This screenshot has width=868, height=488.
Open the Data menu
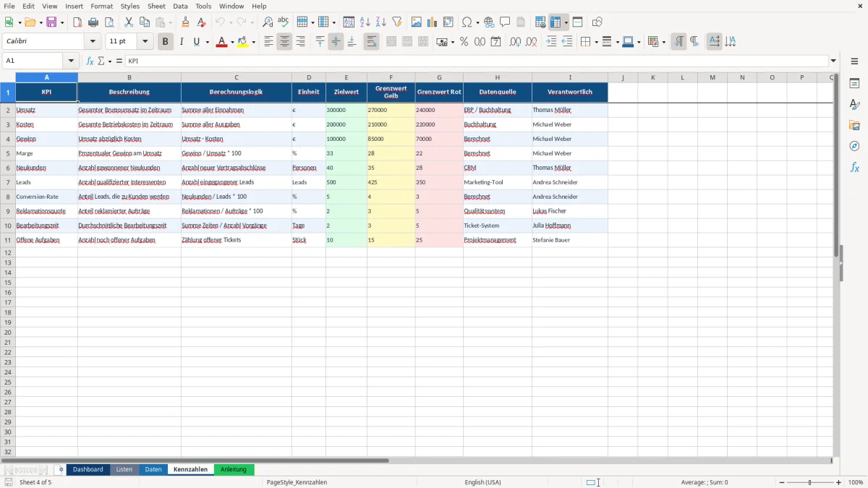pyautogui.click(x=180, y=6)
